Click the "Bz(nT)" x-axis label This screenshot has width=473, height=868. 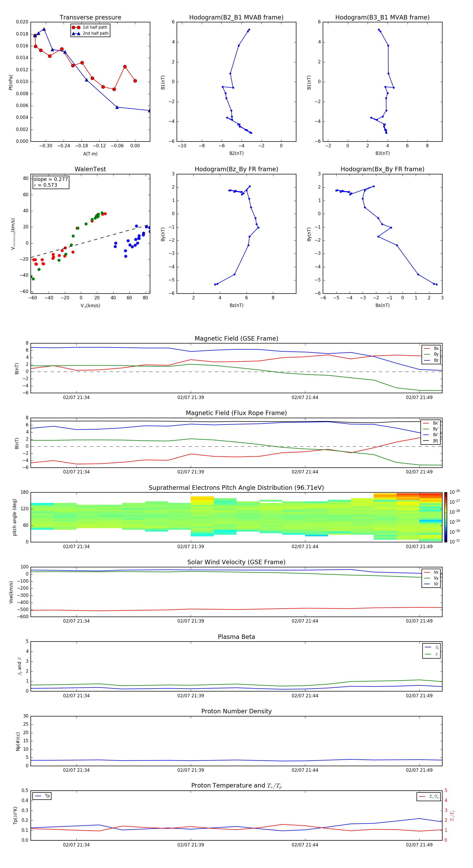[x=236, y=305]
